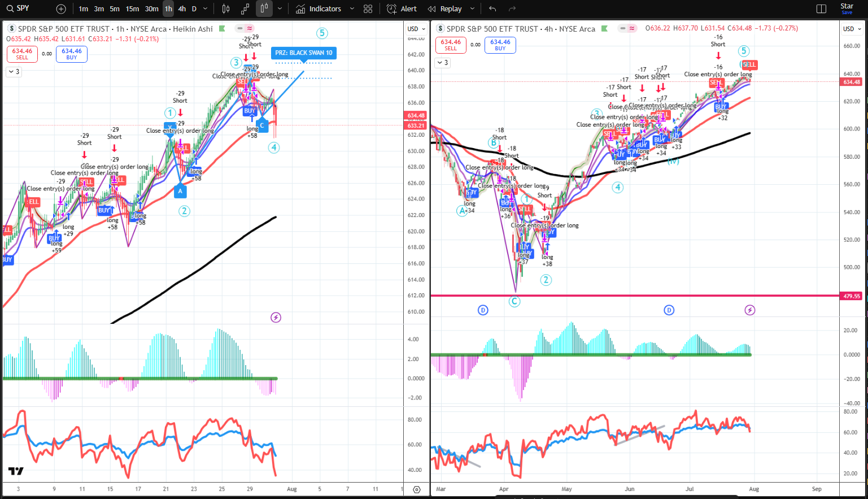Toggle pink wave indicator pill on 4h chart
868x499 pixels.
point(632,28)
